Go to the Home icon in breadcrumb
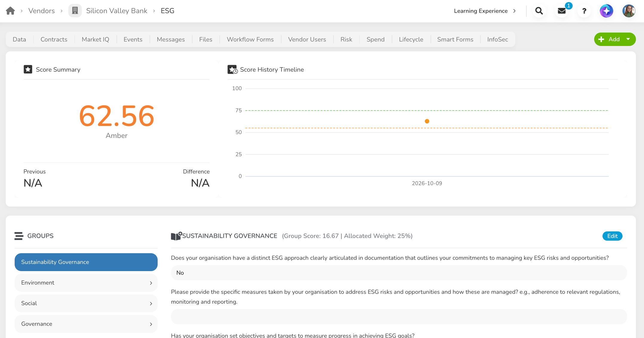Viewport: 644px width, 338px height. click(10, 11)
